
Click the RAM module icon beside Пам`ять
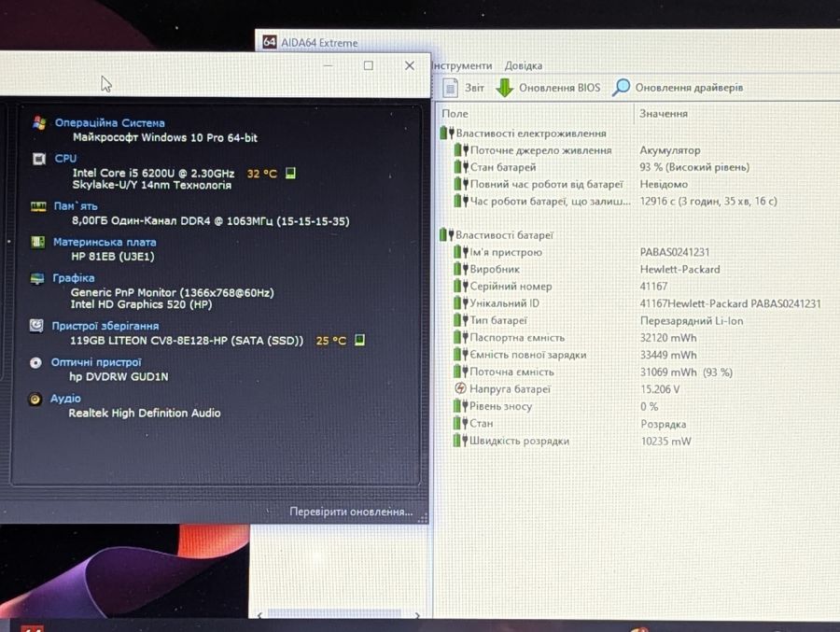38,206
